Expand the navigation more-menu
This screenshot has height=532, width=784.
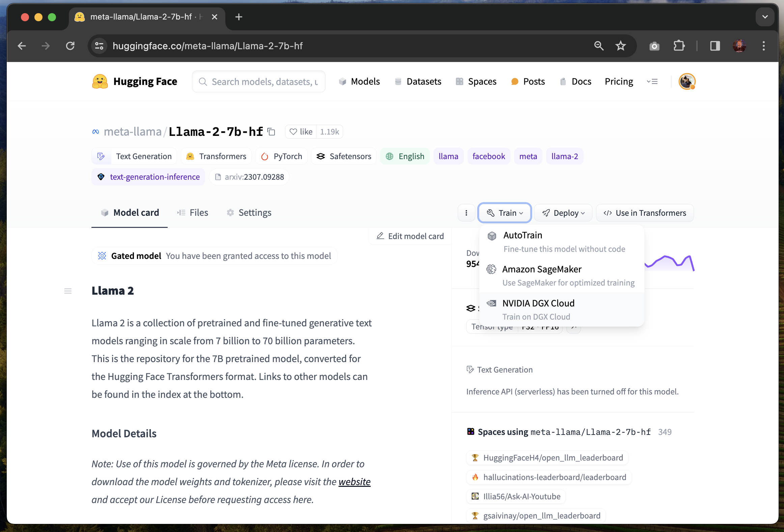point(652,82)
